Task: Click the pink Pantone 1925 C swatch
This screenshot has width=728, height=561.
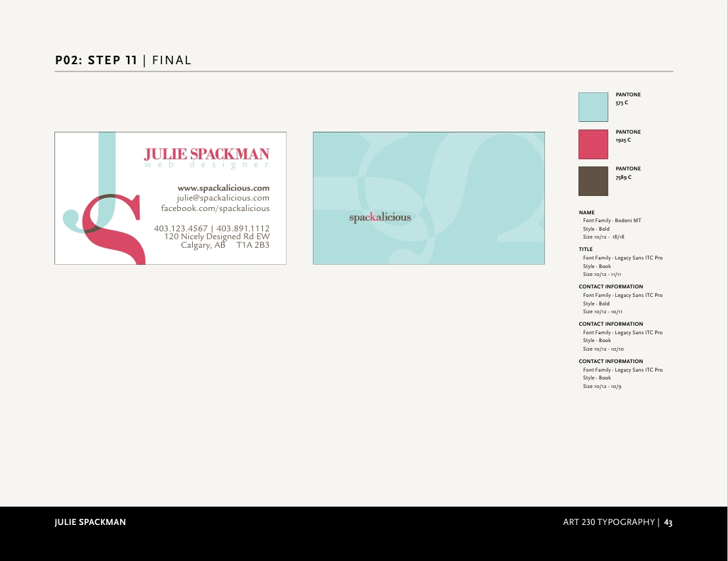Action: (593, 144)
